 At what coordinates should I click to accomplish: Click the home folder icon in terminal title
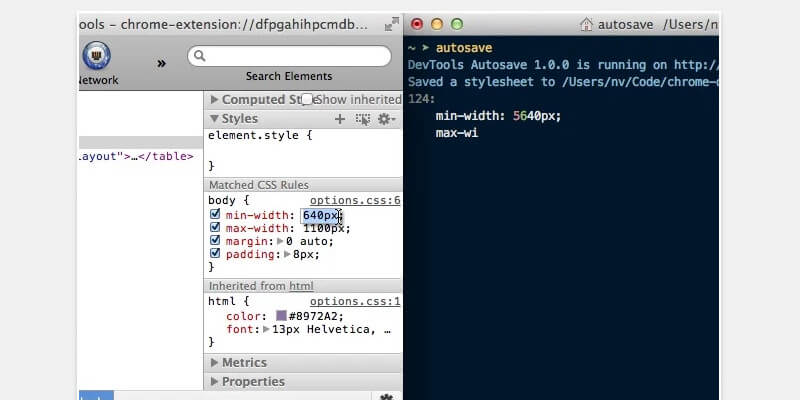587,23
